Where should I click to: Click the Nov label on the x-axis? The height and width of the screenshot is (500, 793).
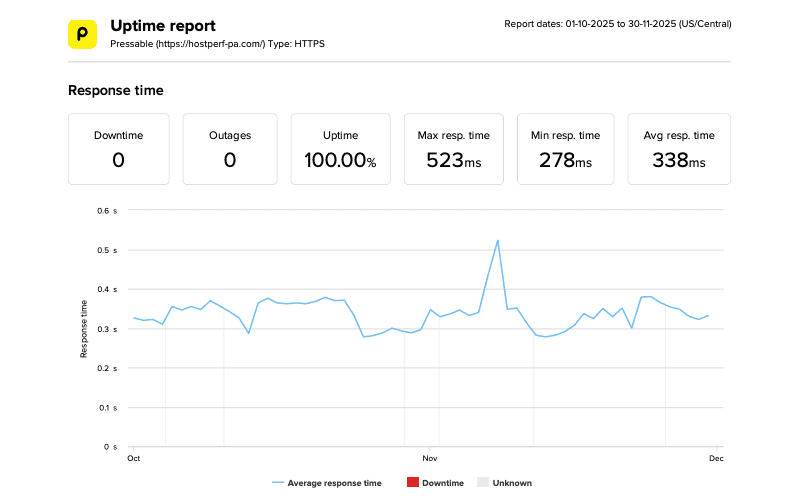pos(430,459)
